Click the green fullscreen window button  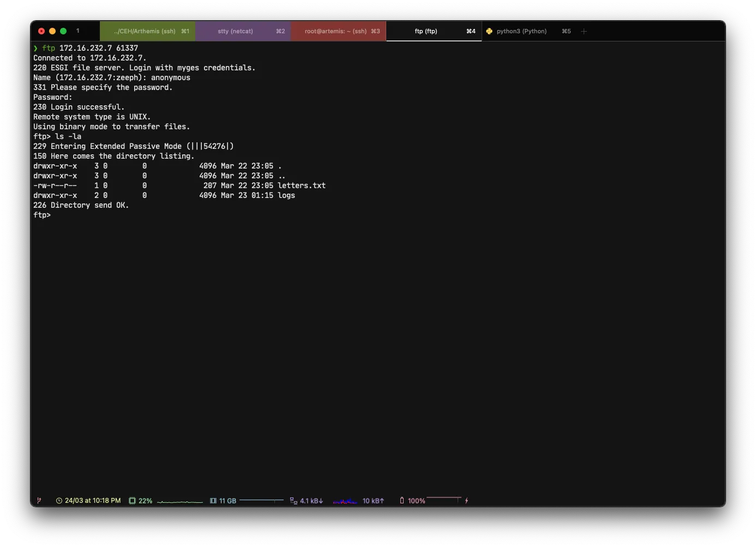click(63, 31)
